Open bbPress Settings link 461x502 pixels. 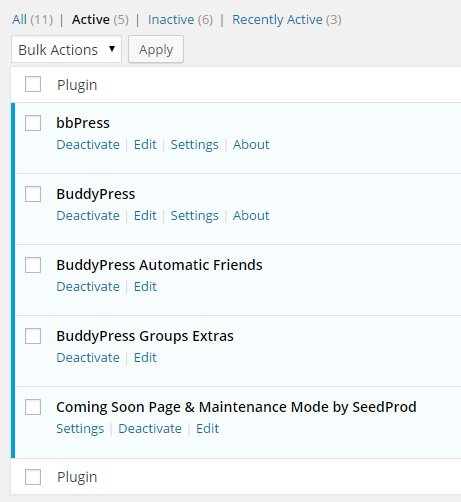[195, 145]
